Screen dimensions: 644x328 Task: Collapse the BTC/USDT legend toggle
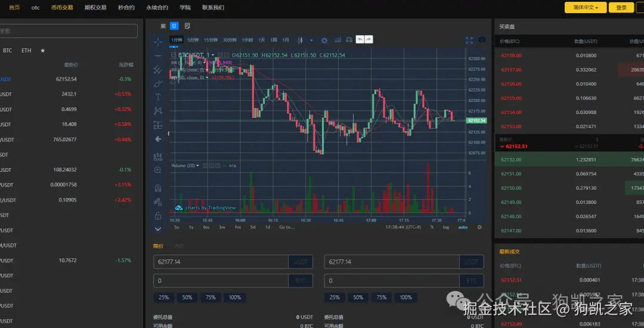174,55
